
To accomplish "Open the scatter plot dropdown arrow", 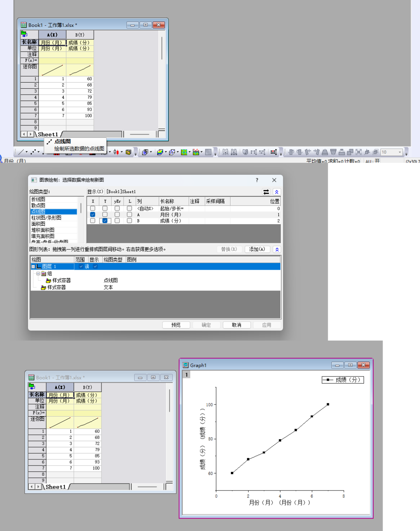I will point(38,152).
